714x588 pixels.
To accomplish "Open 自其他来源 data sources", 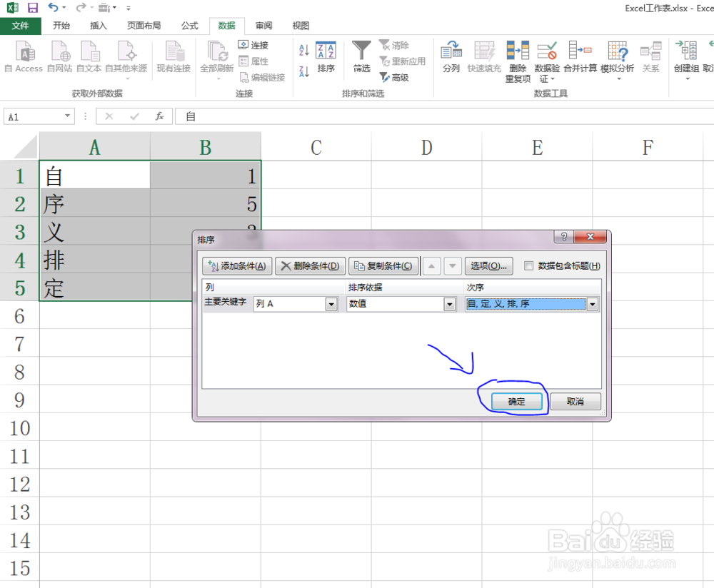I will click(126, 59).
